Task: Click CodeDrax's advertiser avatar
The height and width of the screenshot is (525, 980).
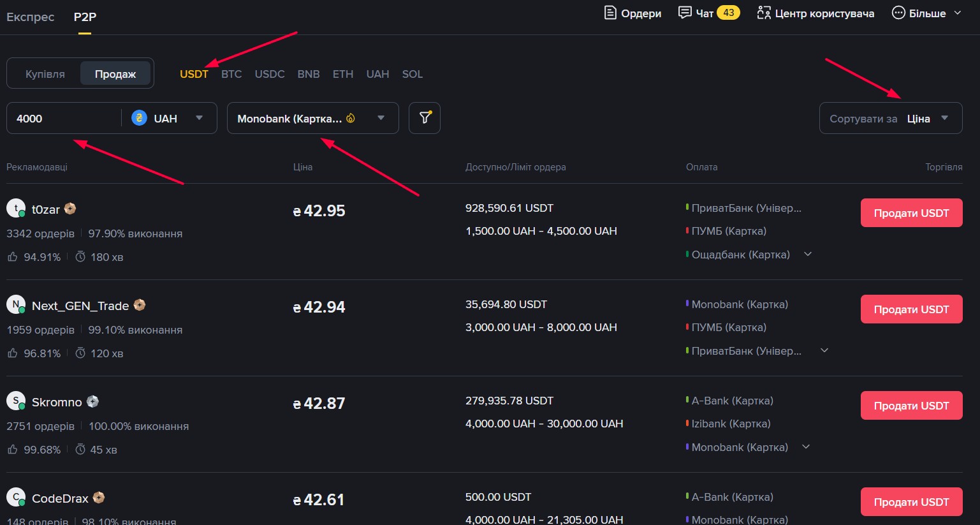Action: (16, 497)
